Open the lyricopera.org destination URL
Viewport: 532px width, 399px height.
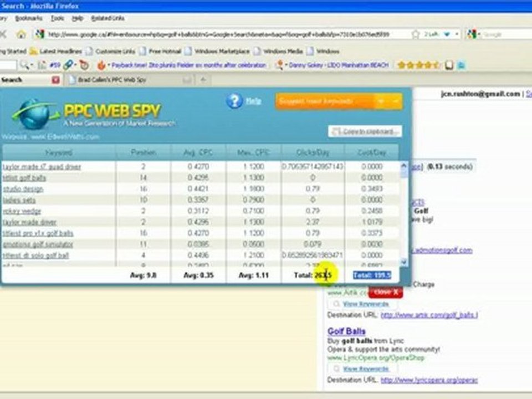[x=429, y=380]
